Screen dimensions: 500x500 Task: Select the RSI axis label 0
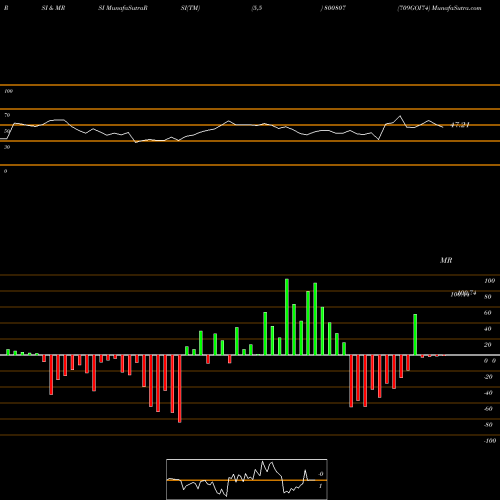[x=5, y=171]
